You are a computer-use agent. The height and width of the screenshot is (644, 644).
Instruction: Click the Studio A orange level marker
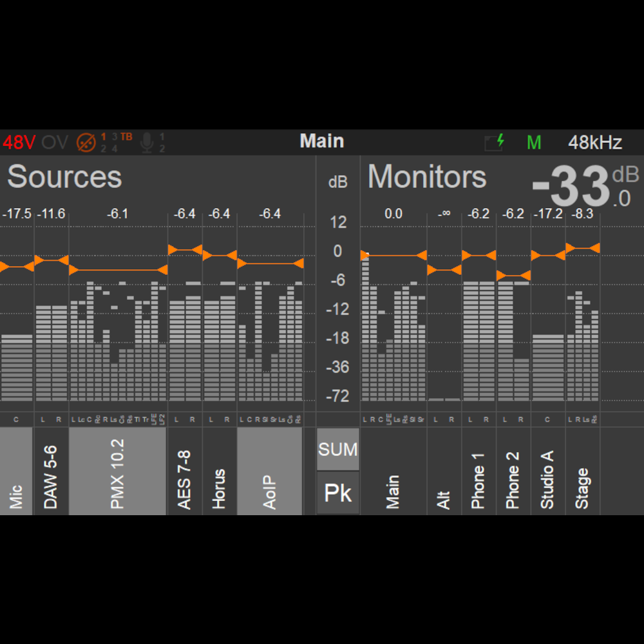point(548,256)
